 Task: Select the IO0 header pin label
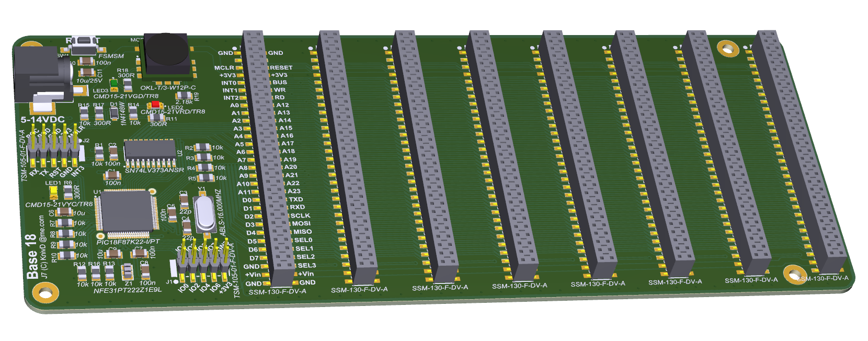(x=183, y=287)
